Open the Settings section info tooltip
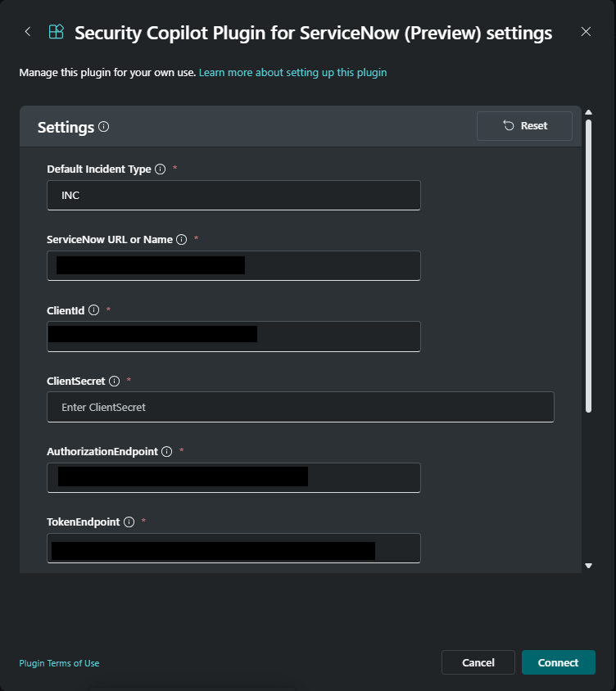Screen dimensions: 616x691 (103, 126)
